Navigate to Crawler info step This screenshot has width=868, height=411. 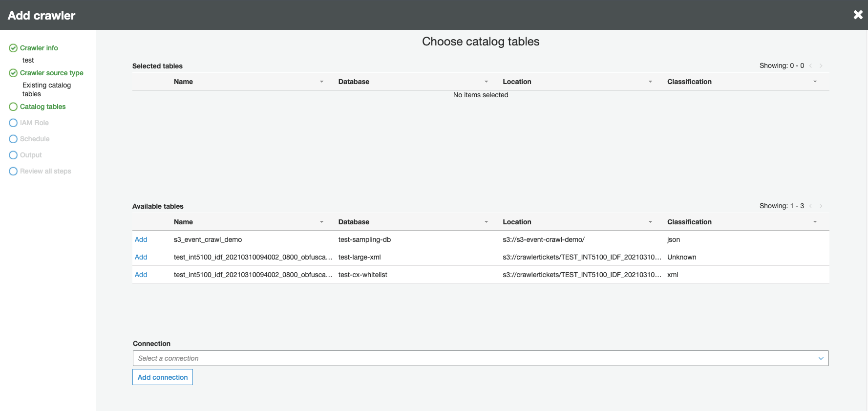pyautogui.click(x=39, y=48)
